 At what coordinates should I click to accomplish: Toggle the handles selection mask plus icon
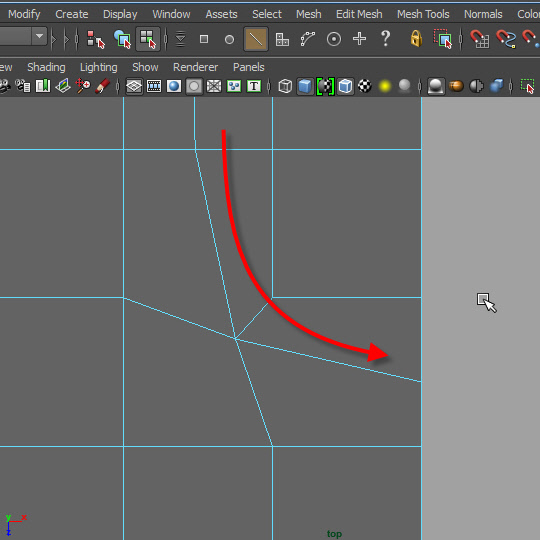pos(359,39)
